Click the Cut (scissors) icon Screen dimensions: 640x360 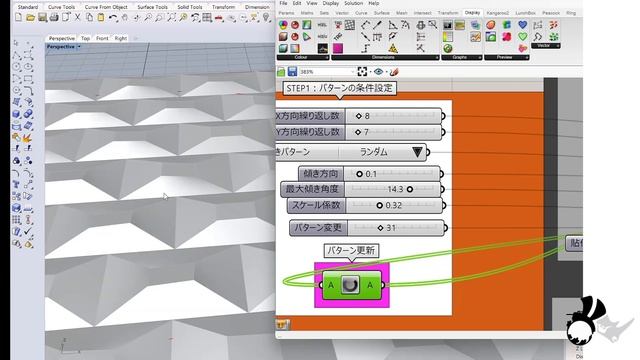(78, 17)
